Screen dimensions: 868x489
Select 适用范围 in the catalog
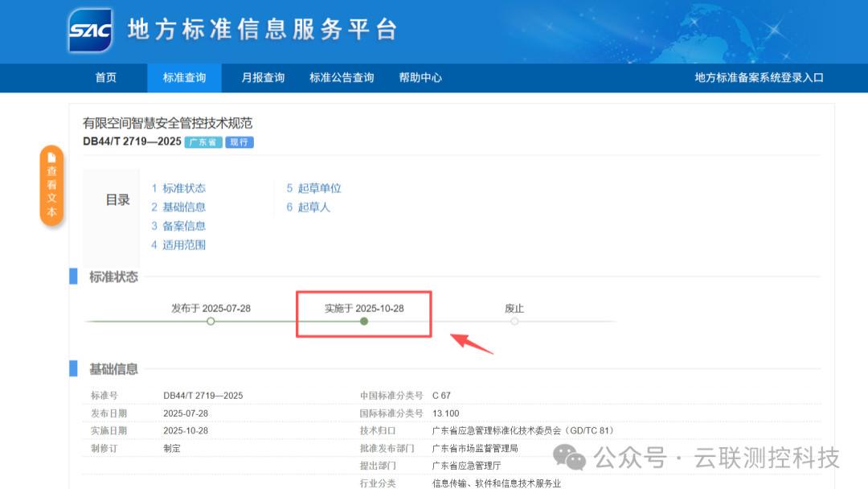tap(183, 244)
